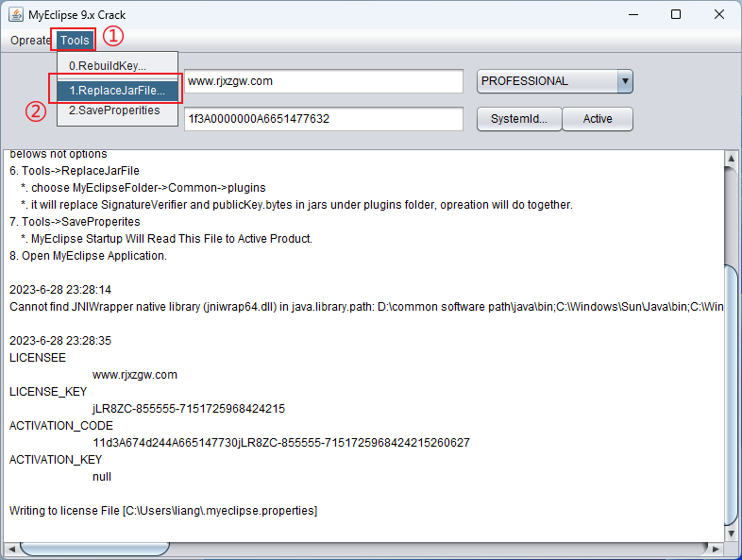
Task: Click the long activation code value
Action: point(281,443)
